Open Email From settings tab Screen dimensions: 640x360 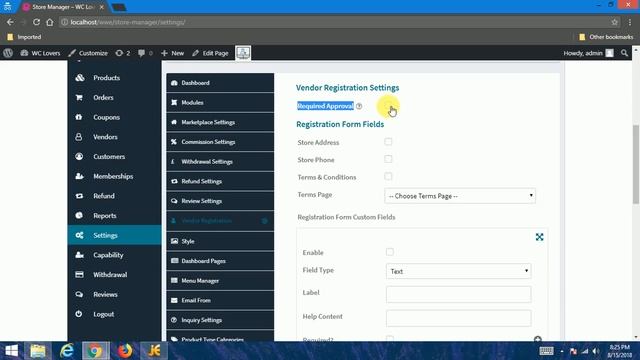220,300
